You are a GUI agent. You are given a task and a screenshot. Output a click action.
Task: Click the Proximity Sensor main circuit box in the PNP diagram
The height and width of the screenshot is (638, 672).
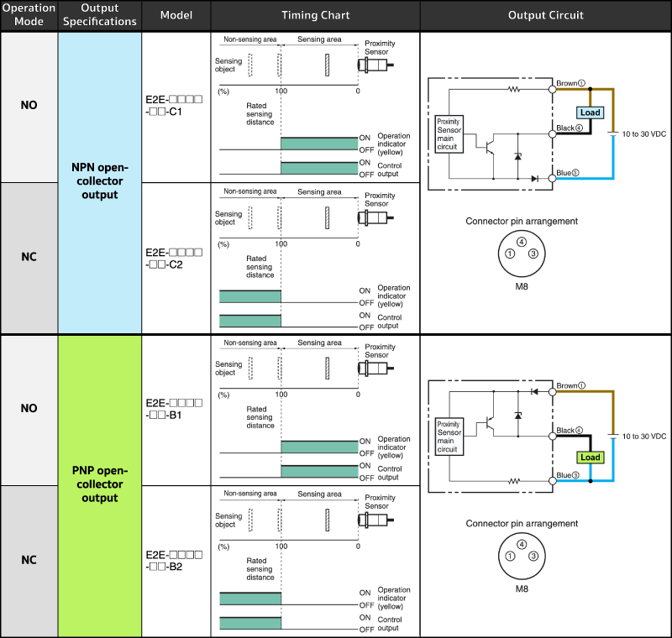(x=449, y=437)
